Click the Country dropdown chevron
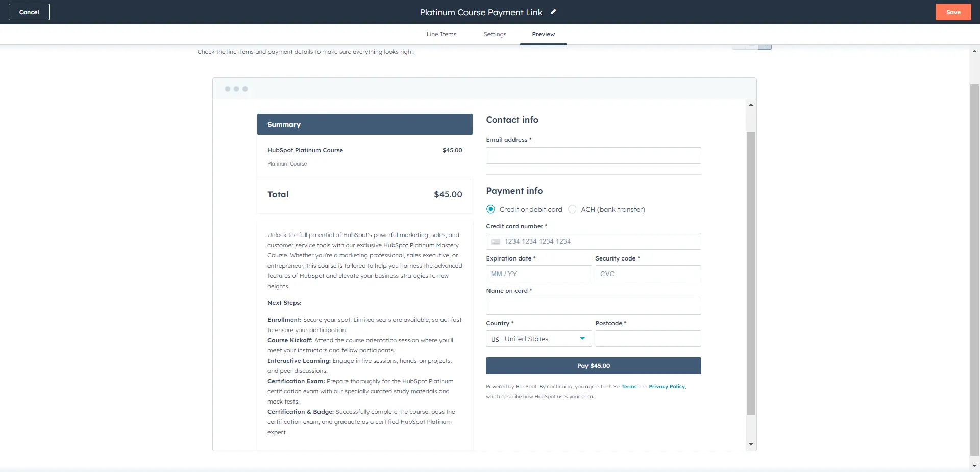The height and width of the screenshot is (472, 980). pos(581,338)
